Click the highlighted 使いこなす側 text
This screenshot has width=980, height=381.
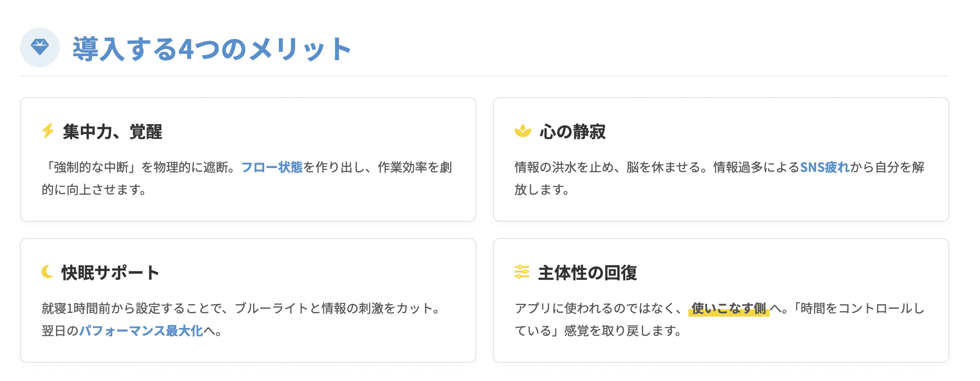(x=729, y=308)
